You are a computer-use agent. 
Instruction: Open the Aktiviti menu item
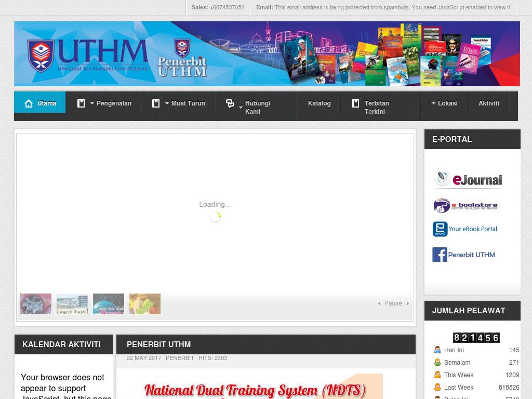(x=488, y=103)
